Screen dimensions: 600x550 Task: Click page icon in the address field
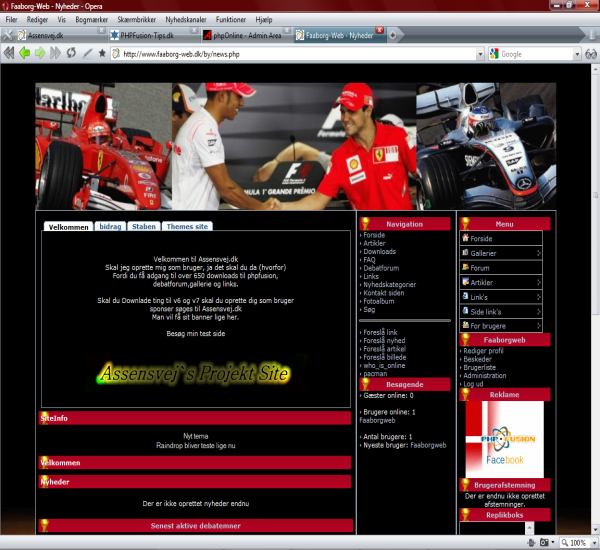(116, 54)
